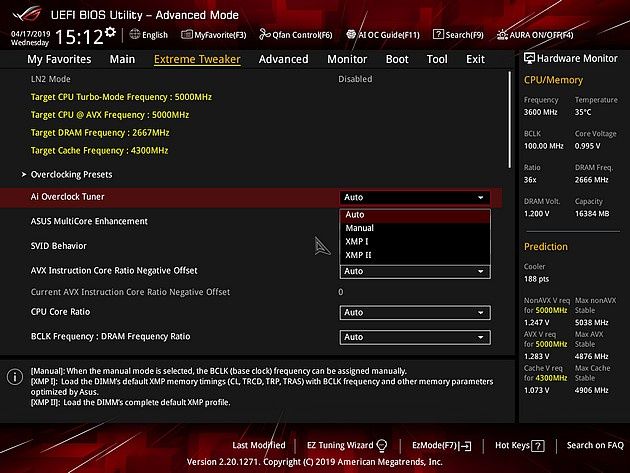Select XMP II from the dropdown list

[415, 255]
